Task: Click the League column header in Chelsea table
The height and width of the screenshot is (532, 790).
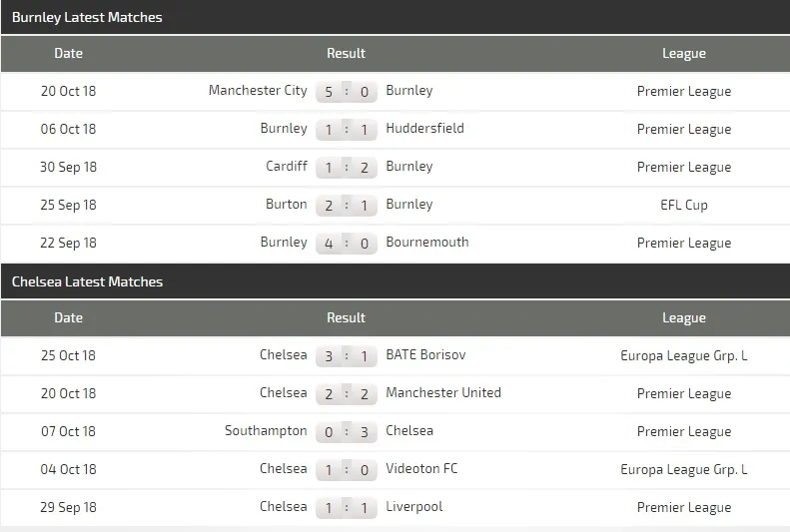Action: pyautogui.click(x=684, y=318)
